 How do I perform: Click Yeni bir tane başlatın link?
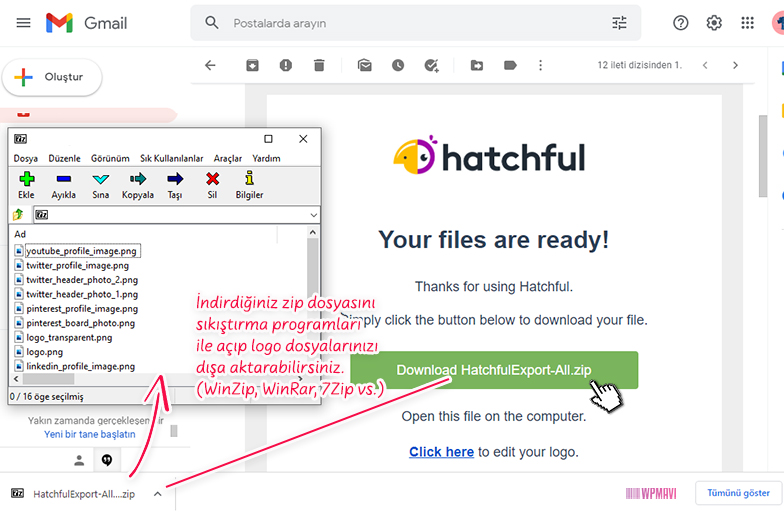coord(90,434)
